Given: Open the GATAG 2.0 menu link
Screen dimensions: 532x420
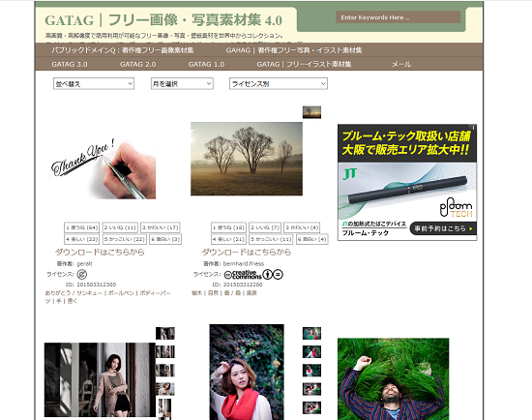Looking at the screenshot, I should [137, 64].
